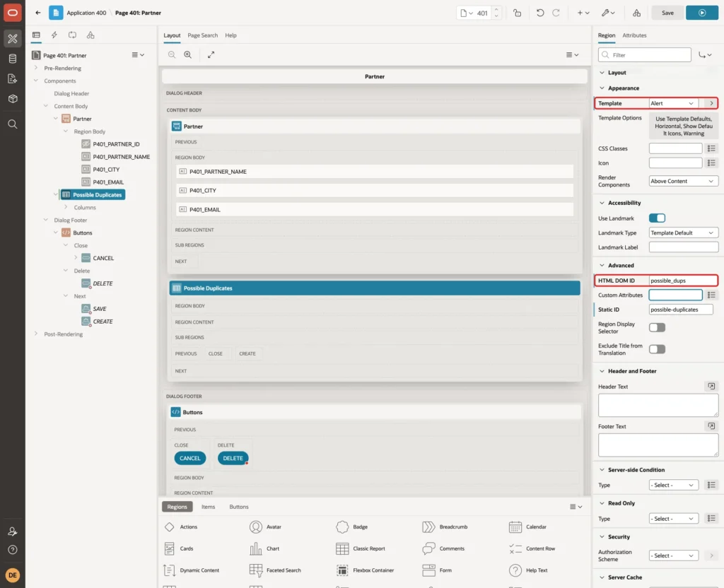Select the Processing tab icon

[72, 35]
